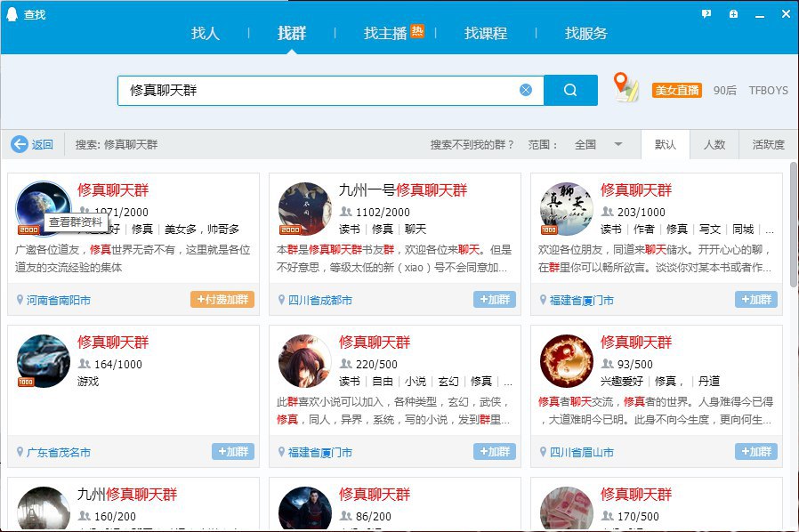Open the feedback icon in title bar

pyautogui.click(x=706, y=13)
